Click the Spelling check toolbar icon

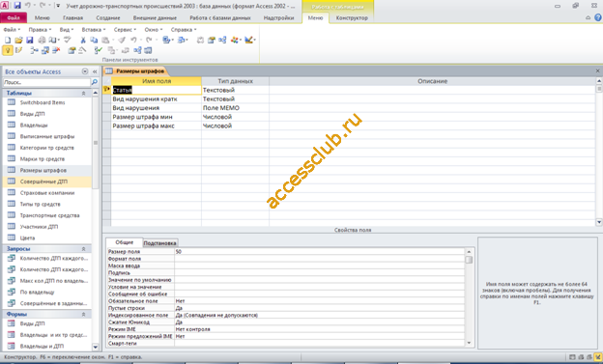point(68,40)
